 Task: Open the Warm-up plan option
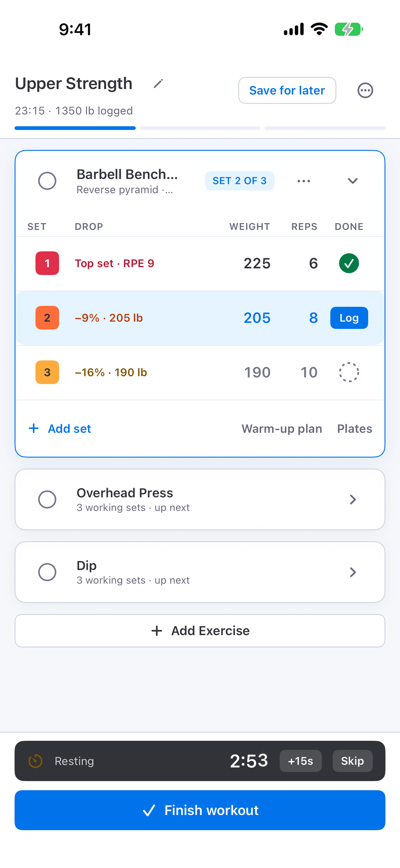282,429
